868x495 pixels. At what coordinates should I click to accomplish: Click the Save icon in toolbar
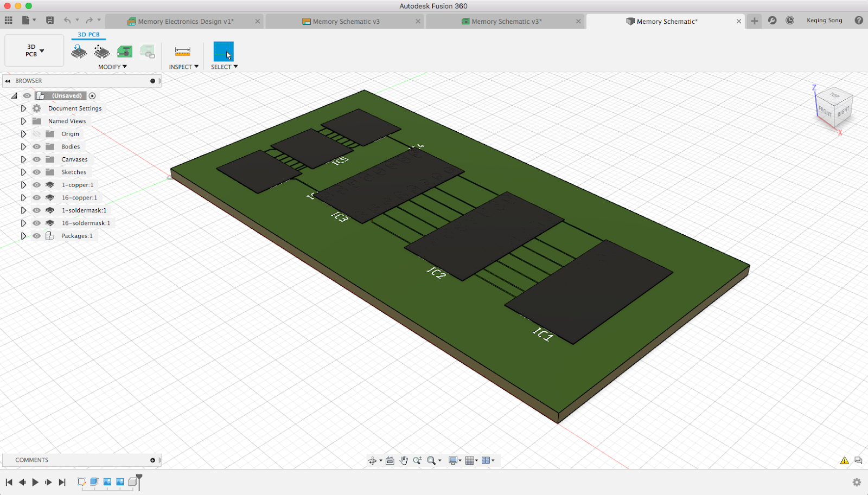pyautogui.click(x=50, y=21)
